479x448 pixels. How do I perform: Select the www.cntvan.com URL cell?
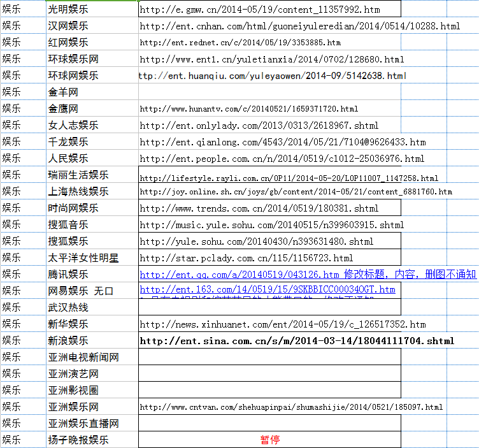coord(269,406)
